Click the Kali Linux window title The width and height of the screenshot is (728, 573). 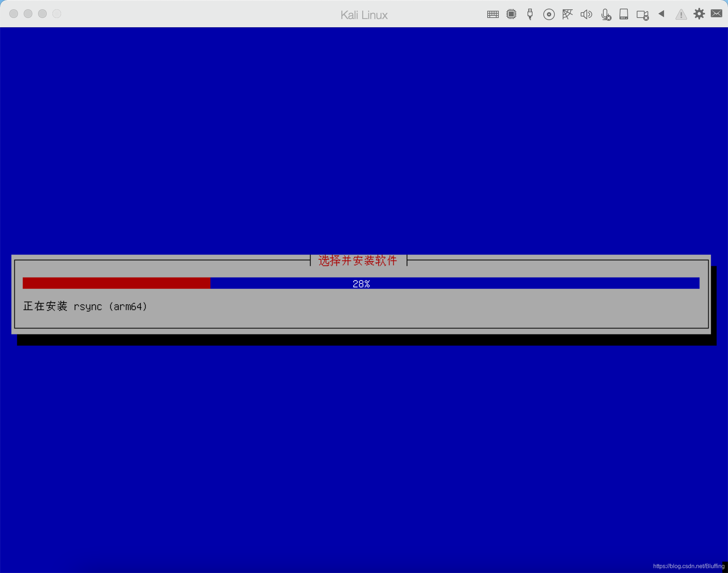pyautogui.click(x=364, y=15)
